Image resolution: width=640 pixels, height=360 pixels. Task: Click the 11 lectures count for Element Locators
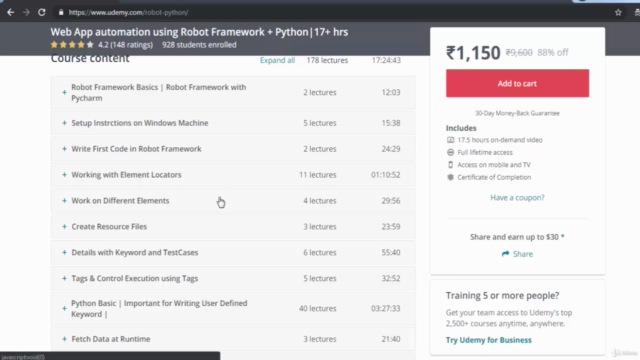318,175
